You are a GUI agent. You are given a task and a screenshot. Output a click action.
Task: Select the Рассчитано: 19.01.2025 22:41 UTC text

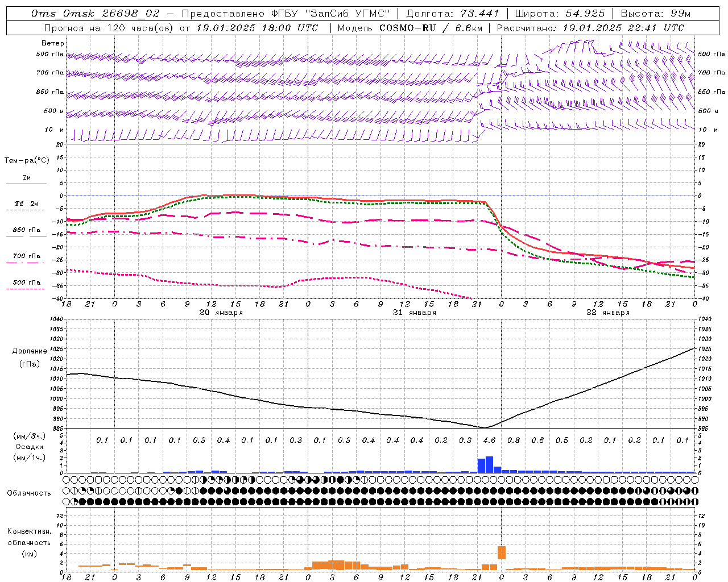(590, 28)
